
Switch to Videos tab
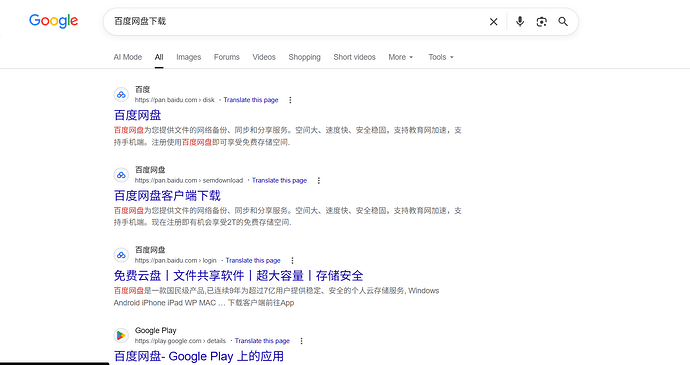(264, 57)
